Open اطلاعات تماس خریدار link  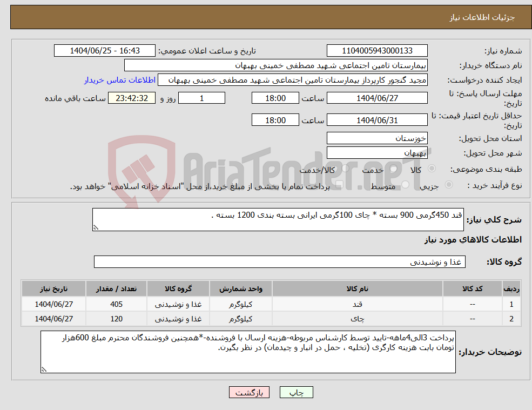tap(120, 80)
